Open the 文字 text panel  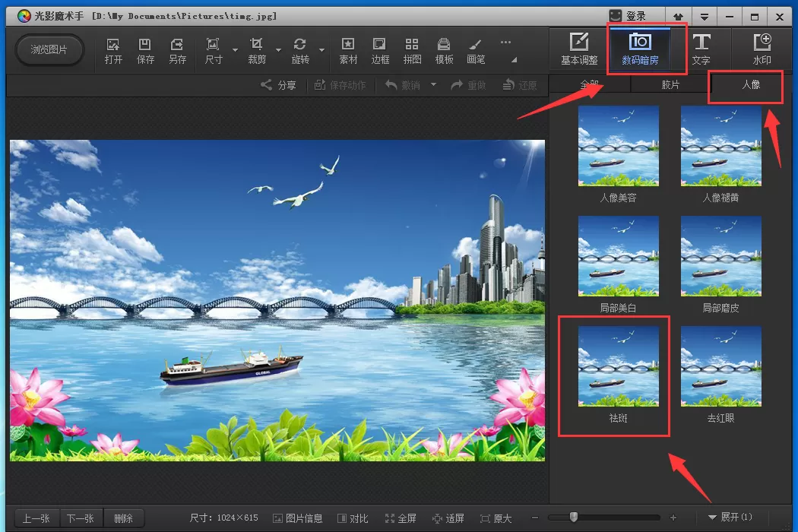701,49
